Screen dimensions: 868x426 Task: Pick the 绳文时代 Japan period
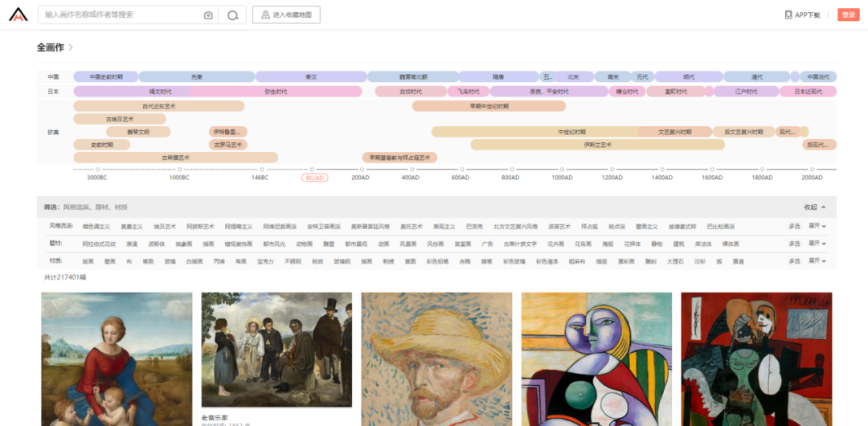pos(160,92)
